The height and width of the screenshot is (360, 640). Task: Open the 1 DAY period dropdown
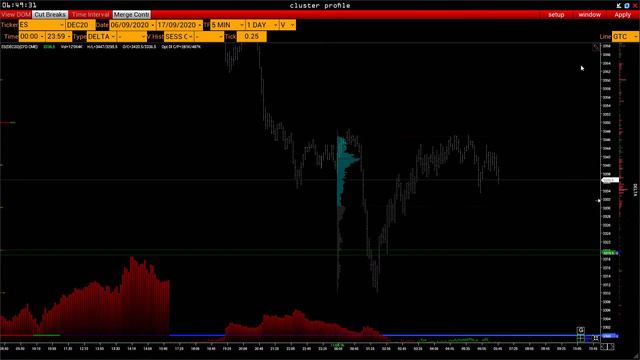(x=262, y=25)
